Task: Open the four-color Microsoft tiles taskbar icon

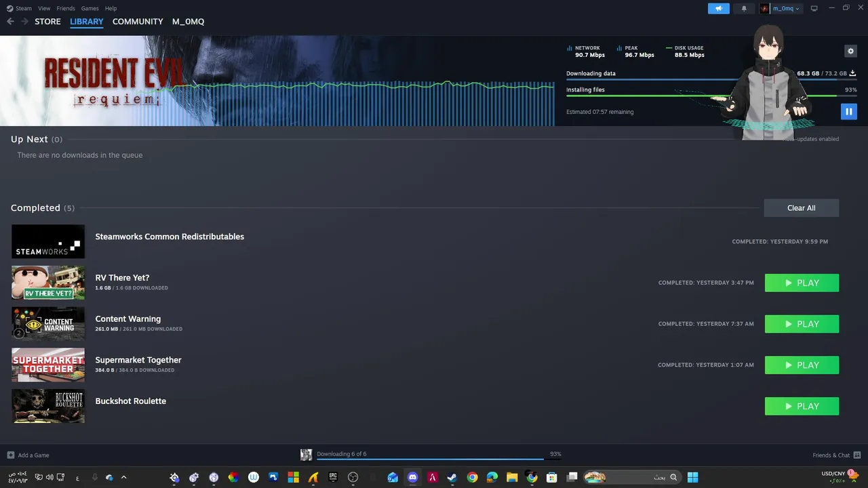Action: [293, 477]
